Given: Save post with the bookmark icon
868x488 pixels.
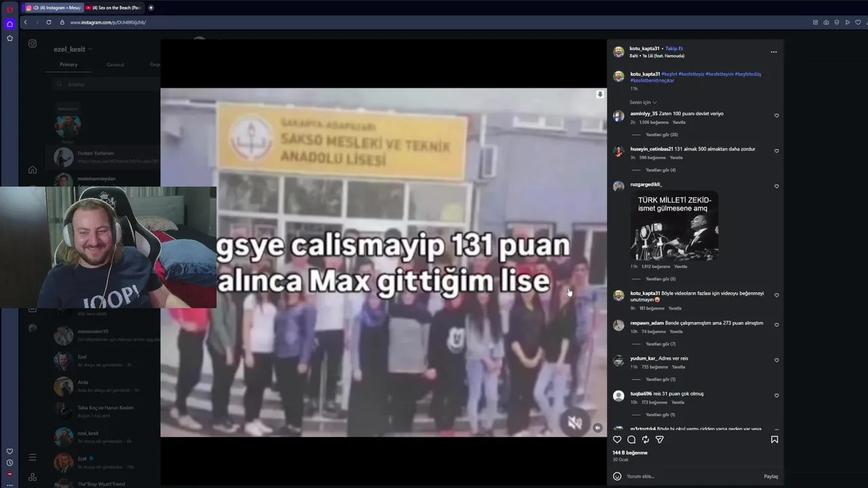Looking at the screenshot, I should tap(774, 440).
